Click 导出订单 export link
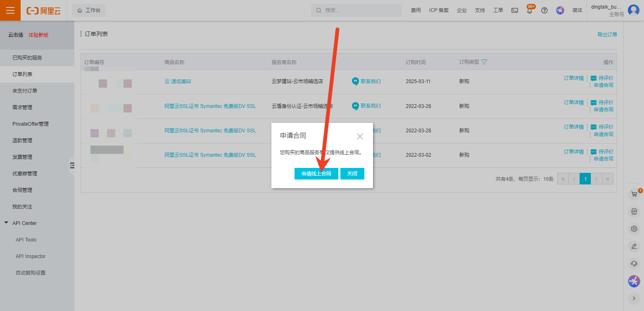Screen dimensions: 644x311 [x=607, y=35]
